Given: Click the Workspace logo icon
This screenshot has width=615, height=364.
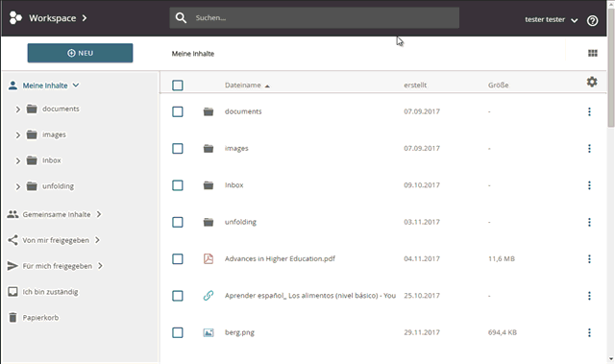Looking at the screenshot, I should point(15,18).
